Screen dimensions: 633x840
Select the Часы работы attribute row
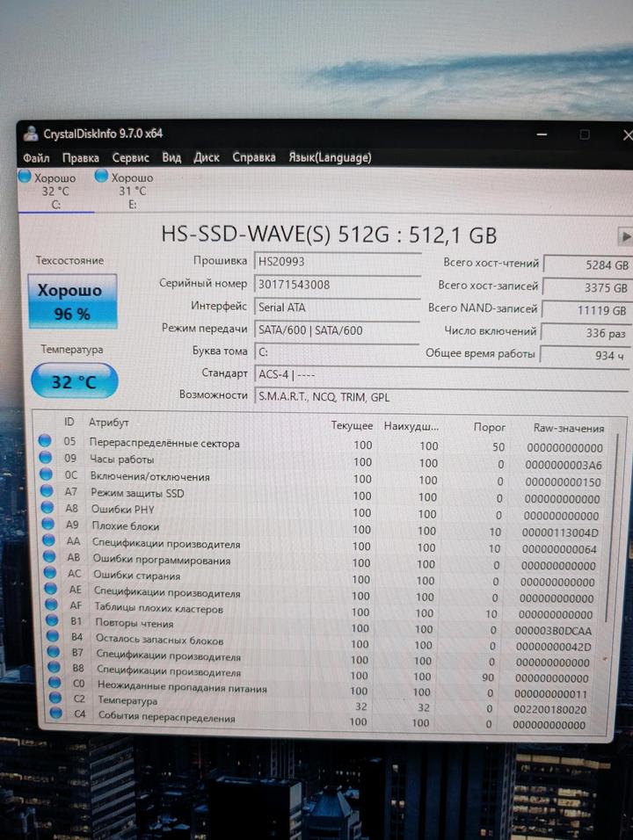pyautogui.click(x=325, y=460)
